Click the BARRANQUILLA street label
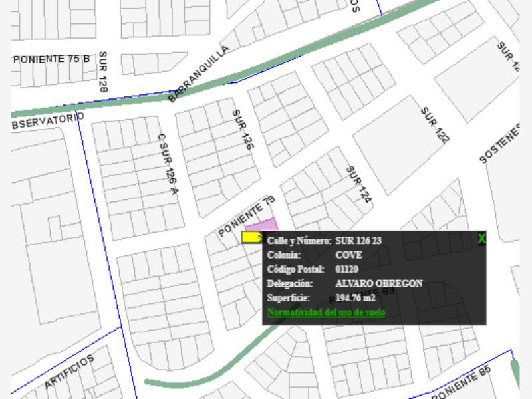Viewport: 532px width, 399px height. click(x=198, y=74)
